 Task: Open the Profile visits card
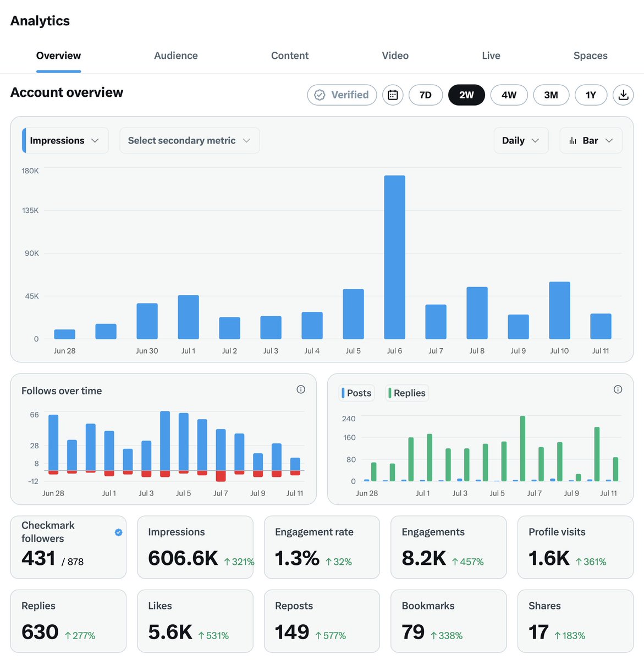point(575,547)
